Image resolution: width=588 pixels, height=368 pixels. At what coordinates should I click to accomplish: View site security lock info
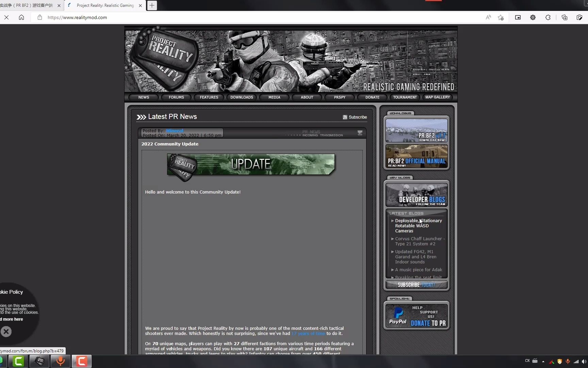[40, 17]
